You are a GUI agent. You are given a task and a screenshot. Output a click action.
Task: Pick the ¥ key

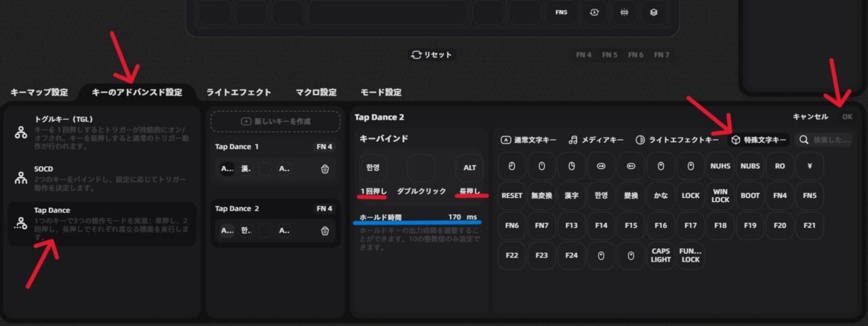coord(810,165)
